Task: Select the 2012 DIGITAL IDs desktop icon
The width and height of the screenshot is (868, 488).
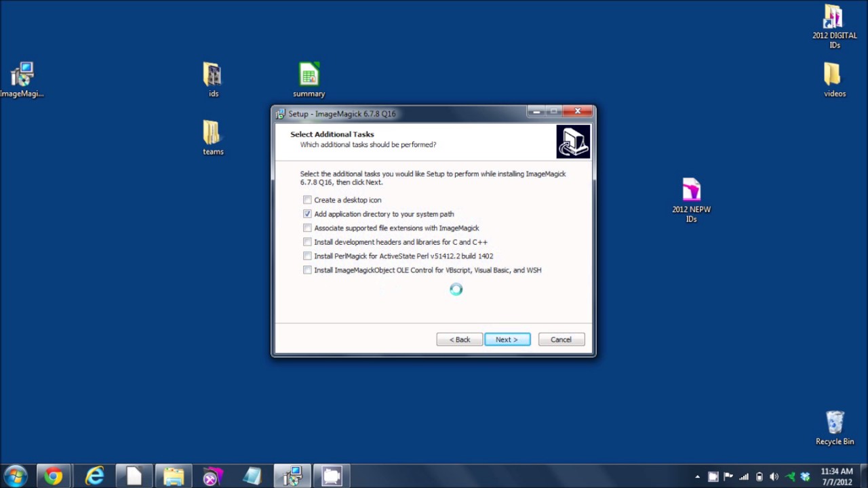Action: coord(834,27)
